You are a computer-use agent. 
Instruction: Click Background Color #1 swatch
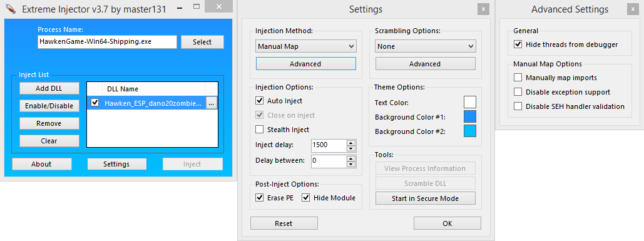tap(470, 116)
